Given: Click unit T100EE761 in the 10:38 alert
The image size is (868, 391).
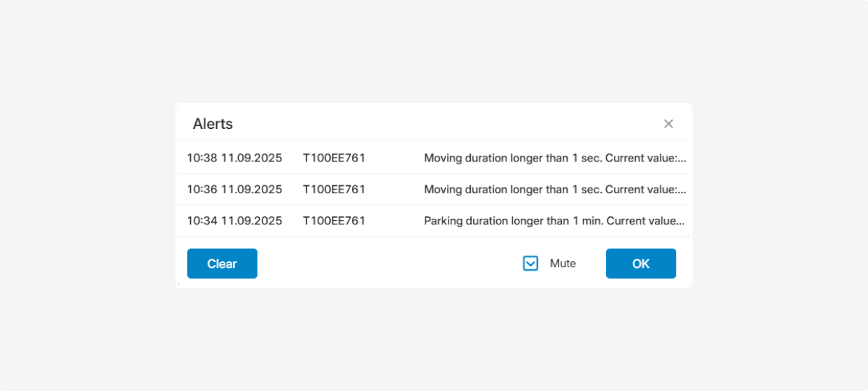Looking at the screenshot, I should (x=334, y=158).
